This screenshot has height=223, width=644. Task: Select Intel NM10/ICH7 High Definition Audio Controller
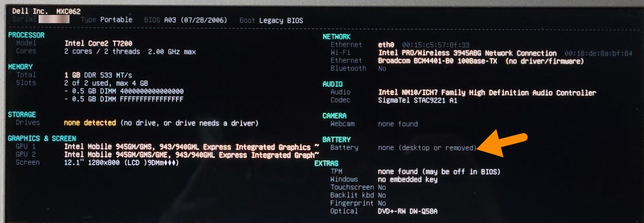(487, 93)
